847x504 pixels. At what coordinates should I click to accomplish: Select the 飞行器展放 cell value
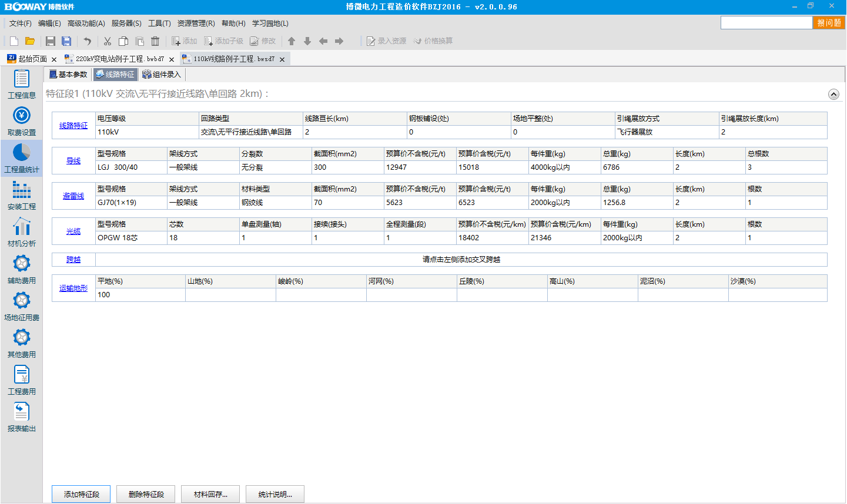pos(667,132)
